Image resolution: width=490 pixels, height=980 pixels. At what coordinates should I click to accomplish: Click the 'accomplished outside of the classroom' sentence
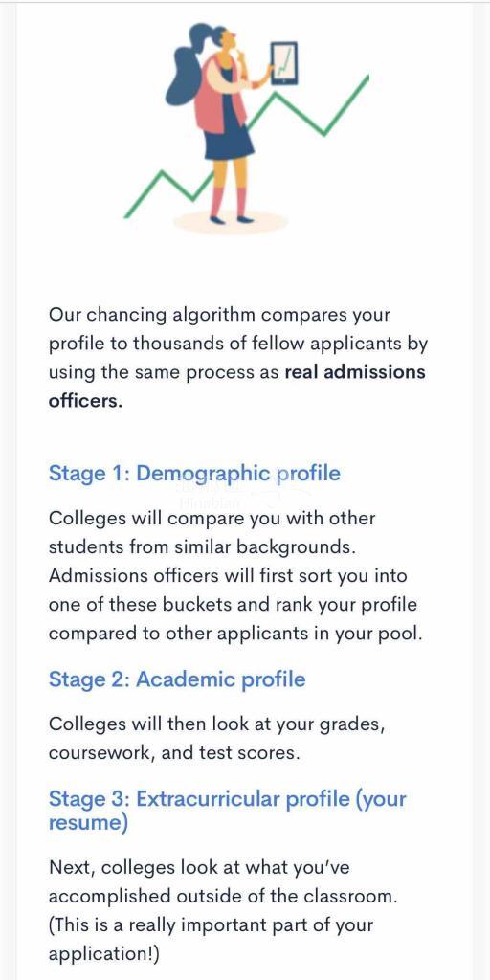(223, 881)
